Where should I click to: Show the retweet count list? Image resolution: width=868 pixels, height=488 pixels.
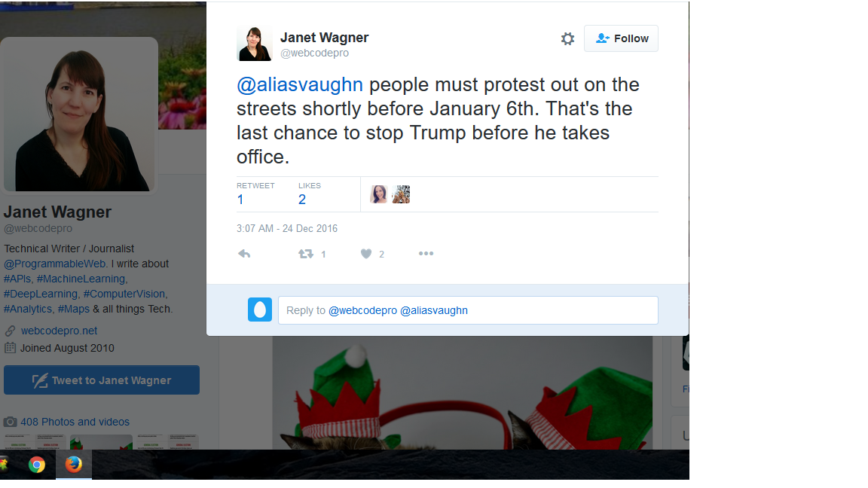pos(255,194)
